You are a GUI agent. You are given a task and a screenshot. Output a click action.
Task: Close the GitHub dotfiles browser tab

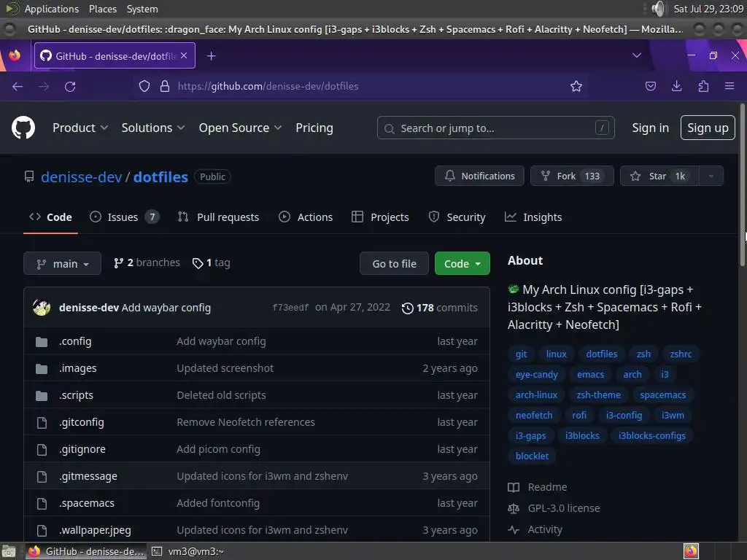pos(184,55)
